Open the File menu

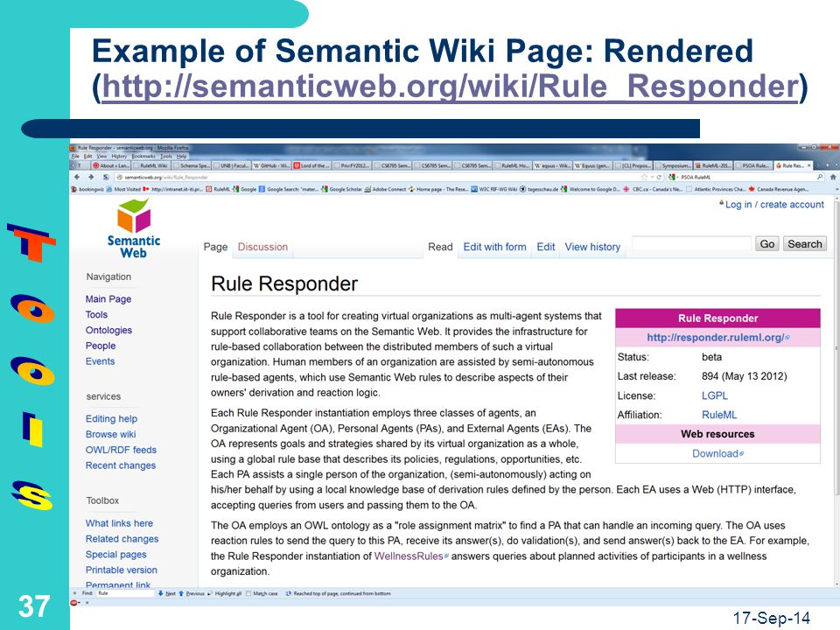[x=75, y=156]
